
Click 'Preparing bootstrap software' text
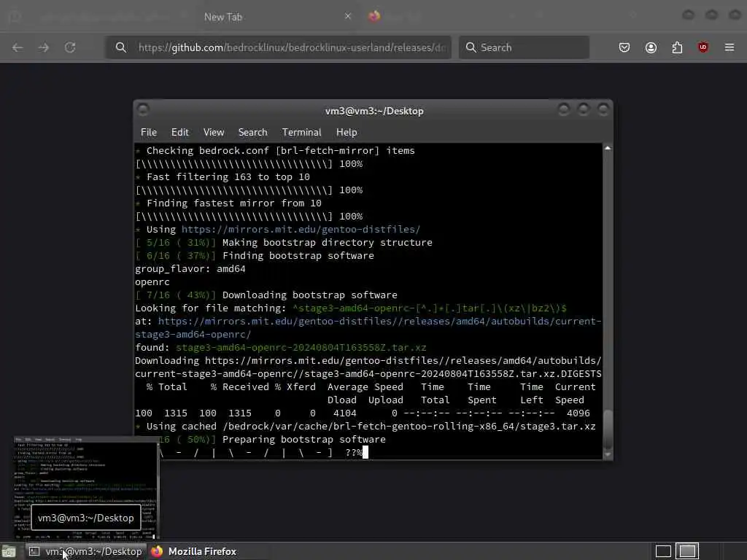304,440
